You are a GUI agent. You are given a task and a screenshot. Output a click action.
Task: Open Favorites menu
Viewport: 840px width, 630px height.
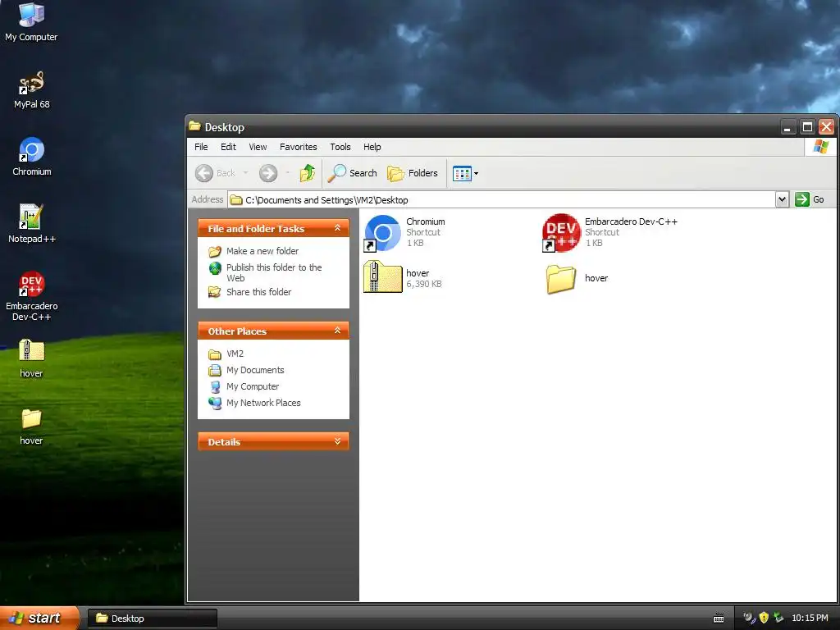point(299,147)
